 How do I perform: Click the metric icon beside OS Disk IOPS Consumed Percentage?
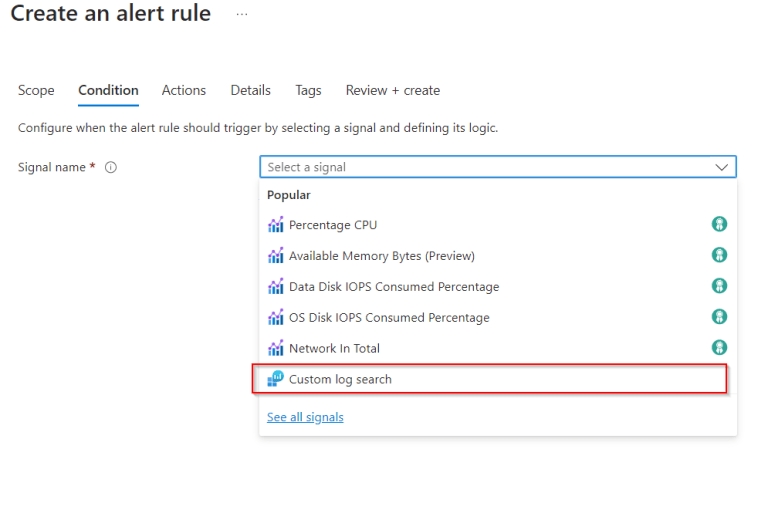point(275,317)
